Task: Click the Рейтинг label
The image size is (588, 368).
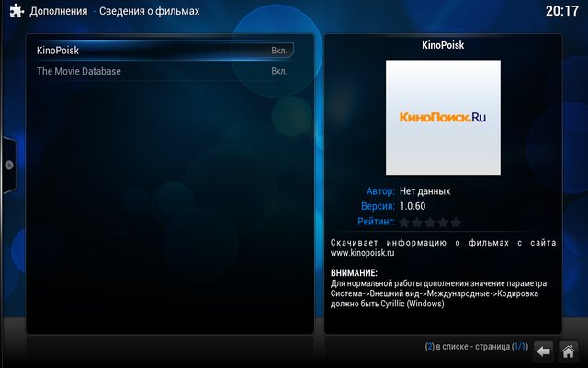Action: (x=376, y=222)
